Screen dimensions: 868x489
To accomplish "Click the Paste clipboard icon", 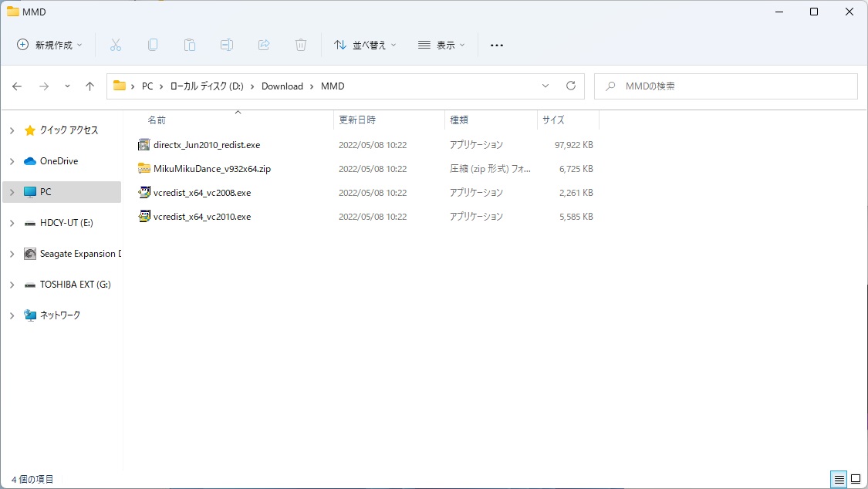I will [x=189, y=46].
